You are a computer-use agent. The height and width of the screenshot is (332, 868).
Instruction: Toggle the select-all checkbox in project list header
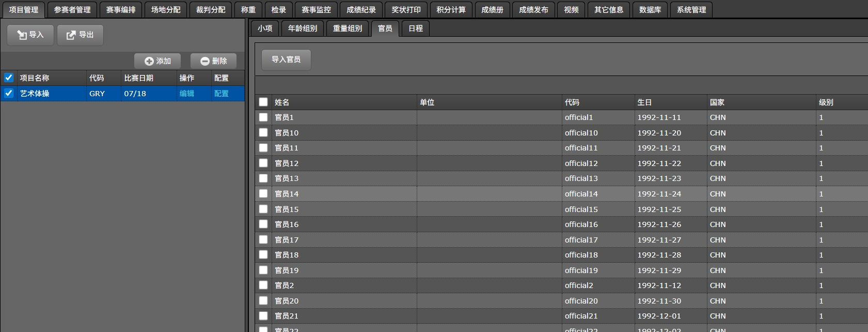[x=9, y=78]
